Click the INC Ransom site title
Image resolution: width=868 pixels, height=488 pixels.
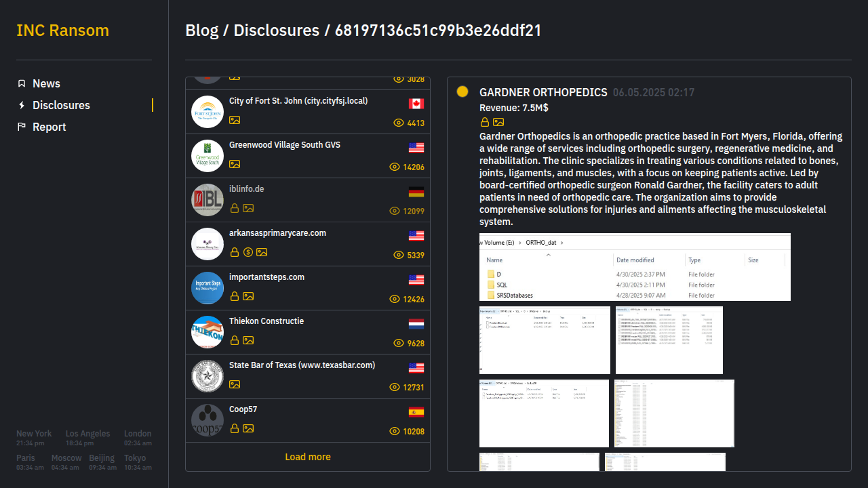(62, 30)
